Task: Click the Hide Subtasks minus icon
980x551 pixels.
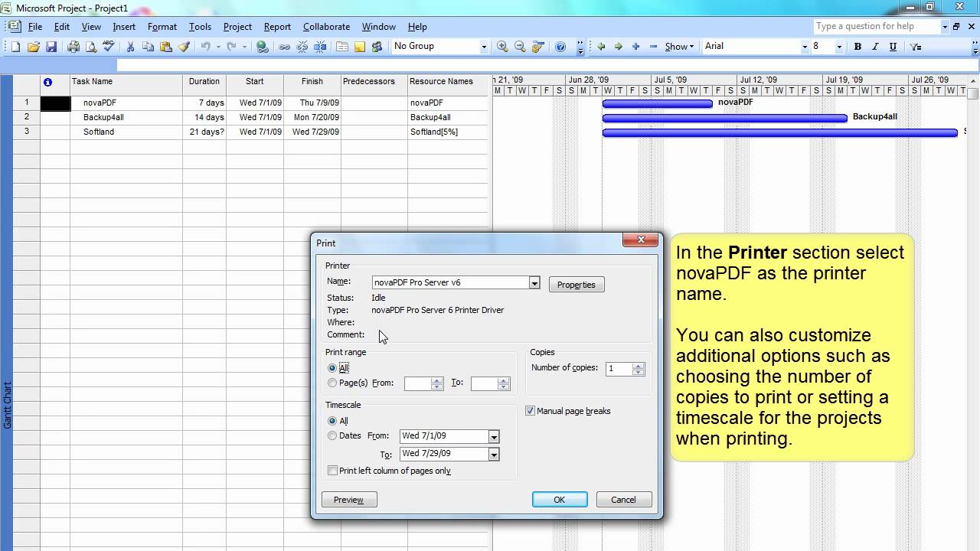Action: click(653, 47)
